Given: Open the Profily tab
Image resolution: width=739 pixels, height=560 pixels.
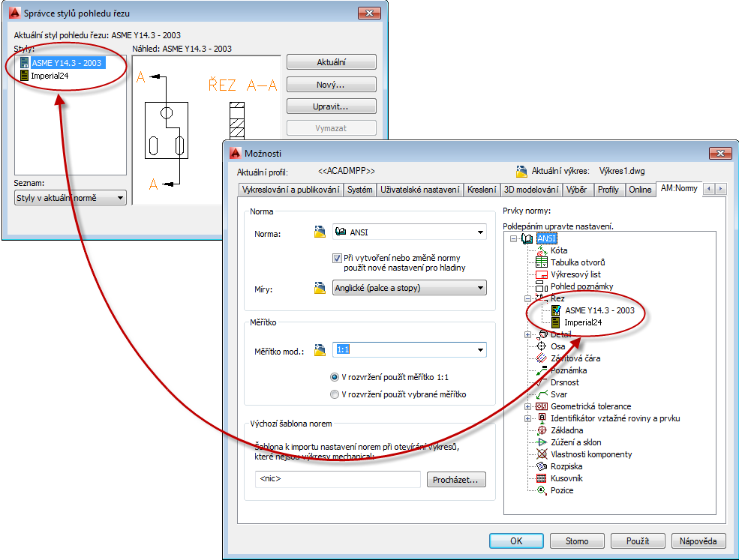Looking at the screenshot, I should click(x=608, y=190).
